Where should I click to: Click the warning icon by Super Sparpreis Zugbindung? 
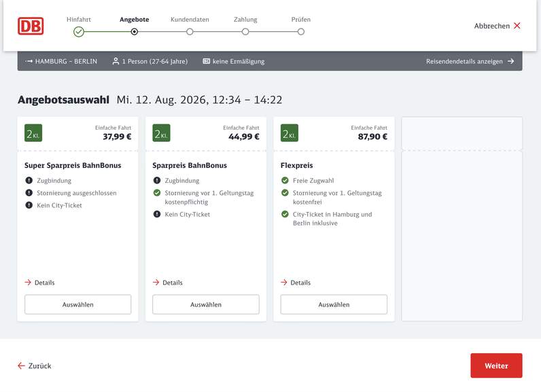(29, 180)
